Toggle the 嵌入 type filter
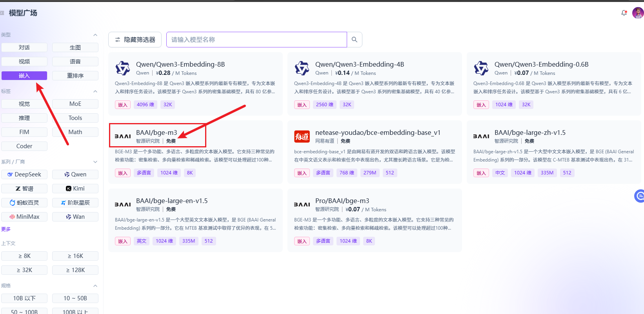This screenshot has width=644, height=314. coord(24,76)
